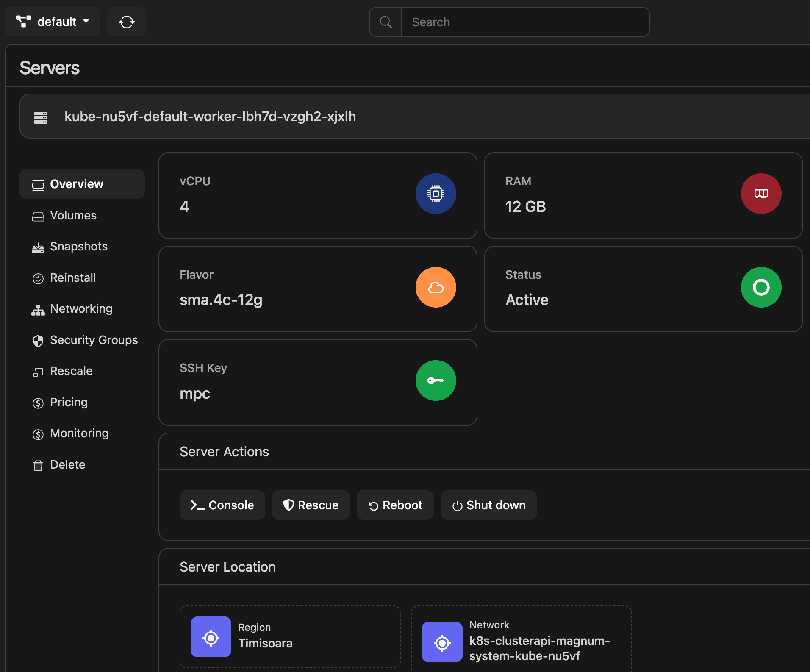Switch to the Snapshots section
This screenshot has height=672, width=810.
coord(79,246)
